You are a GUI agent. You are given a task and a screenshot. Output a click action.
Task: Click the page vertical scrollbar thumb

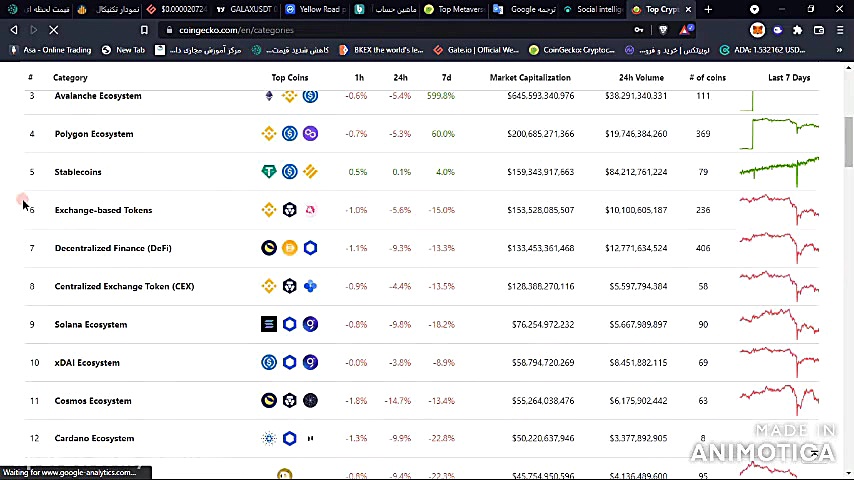click(x=849, y=142)
